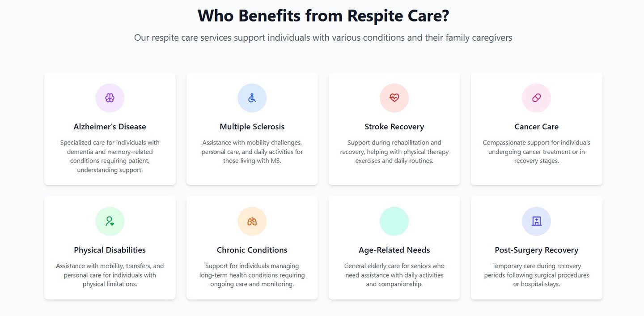Click the Cancer Care description text
The image size is (644, 316).
pyautogui.click(x=537, y=152)
